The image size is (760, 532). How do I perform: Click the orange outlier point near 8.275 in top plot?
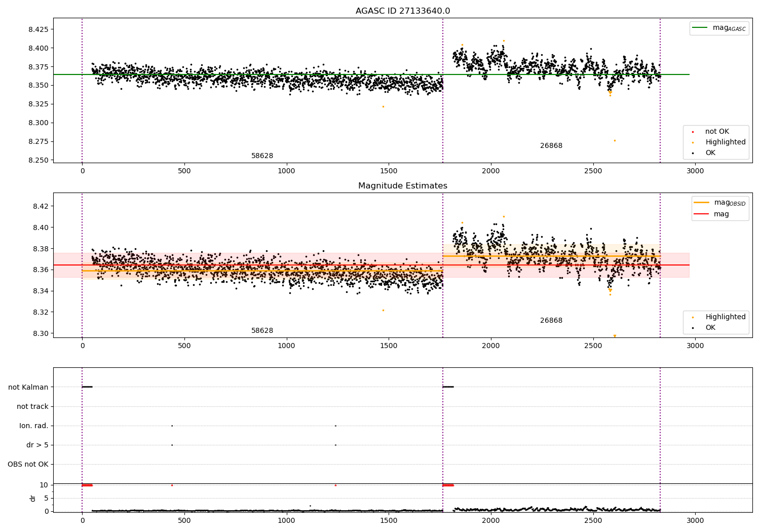click(x=615, y=140)
